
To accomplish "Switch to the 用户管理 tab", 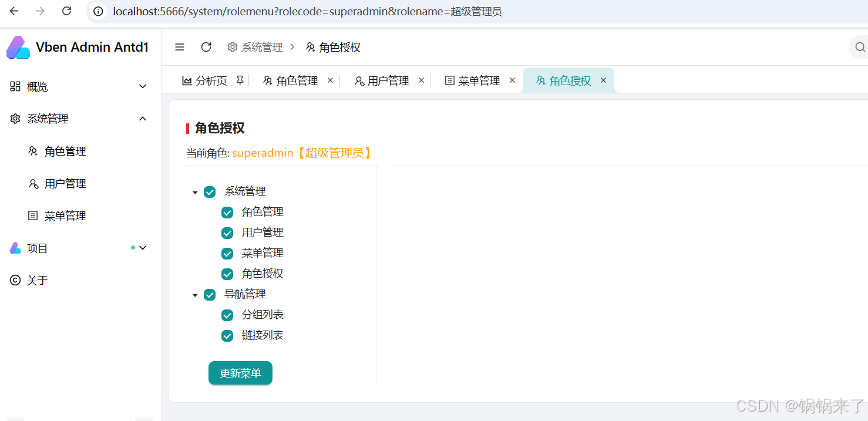I will [x=389, y=80].
